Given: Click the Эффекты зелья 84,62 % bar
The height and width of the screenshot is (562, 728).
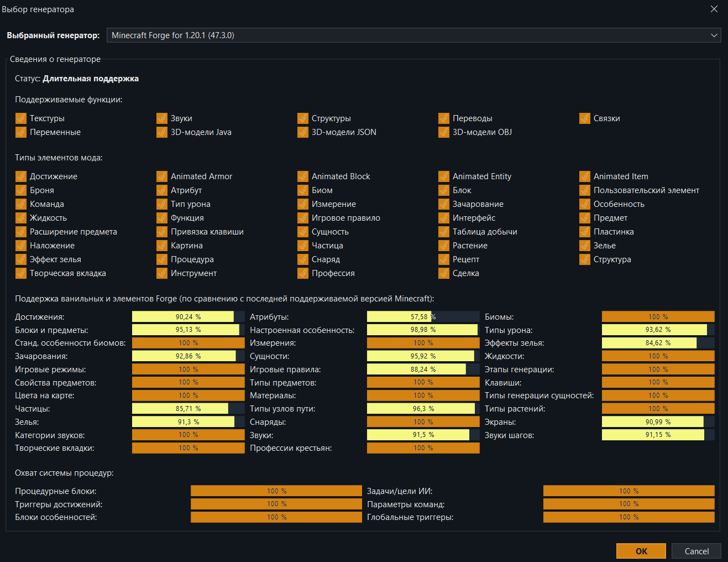Looking at the screenshot, I should [x=658, y=343].
